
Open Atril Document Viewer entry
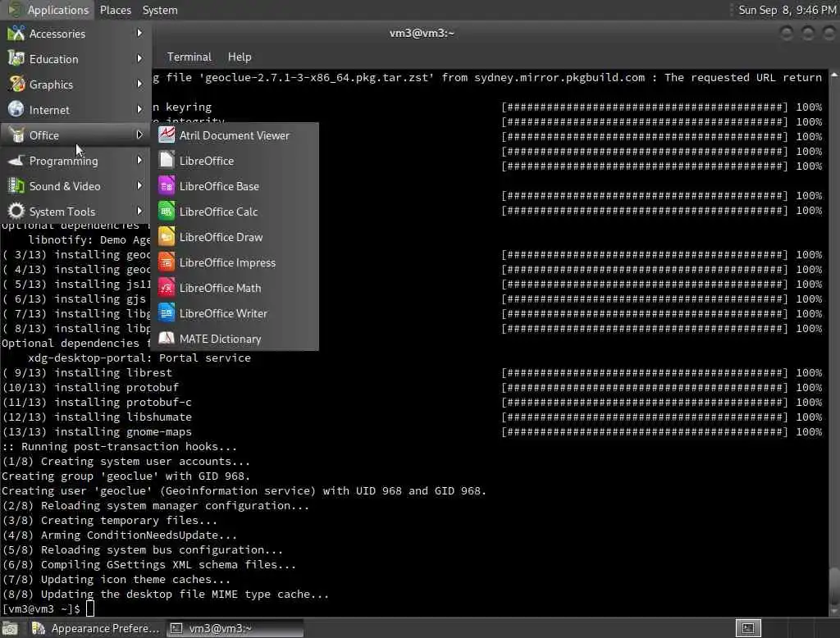click(235, 135)
